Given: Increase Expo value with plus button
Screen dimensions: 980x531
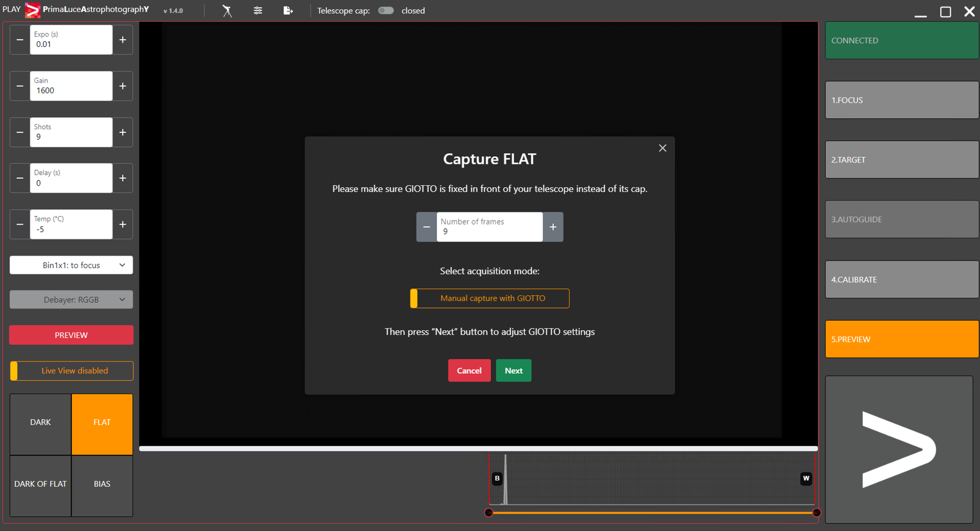Looking at the screenshot, I should point(122,40).
